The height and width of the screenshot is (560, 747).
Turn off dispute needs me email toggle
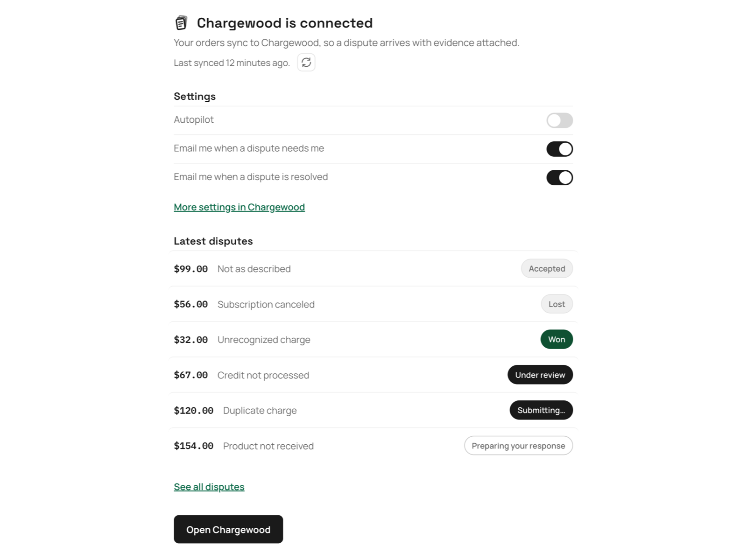point(559,149)
